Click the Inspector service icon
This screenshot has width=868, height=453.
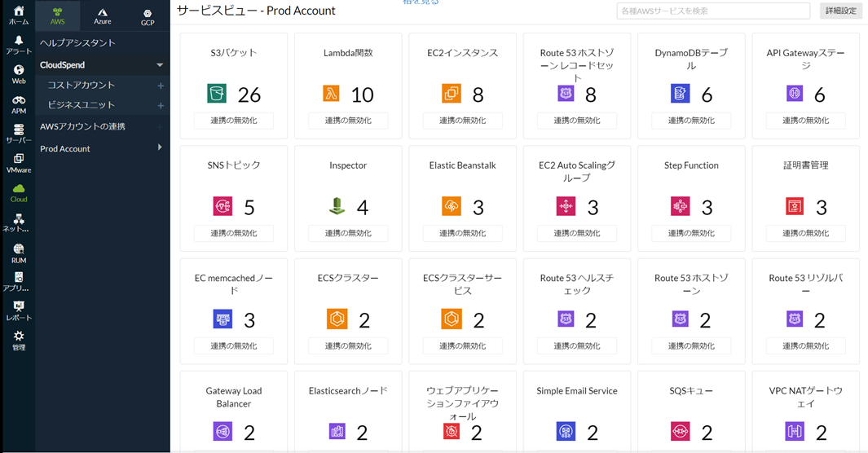pyautogui.click(x=337, y=206)
